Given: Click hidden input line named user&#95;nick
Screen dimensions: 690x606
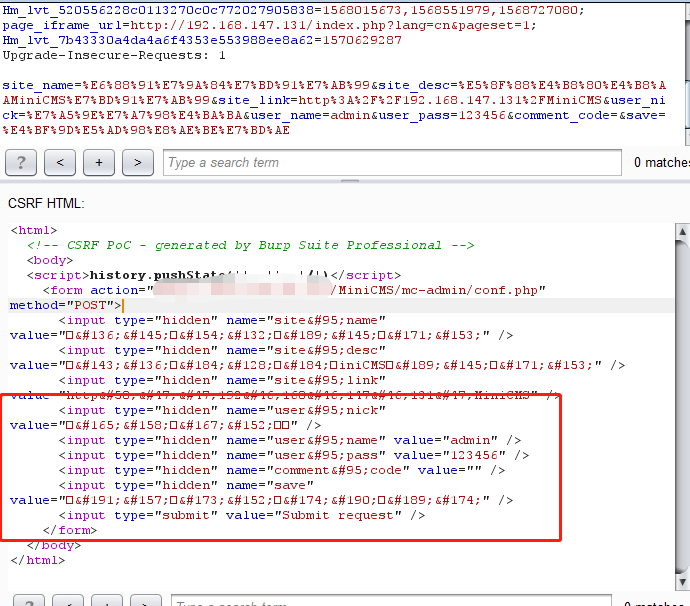Looking at the screenshot, I should coord(222,410).
